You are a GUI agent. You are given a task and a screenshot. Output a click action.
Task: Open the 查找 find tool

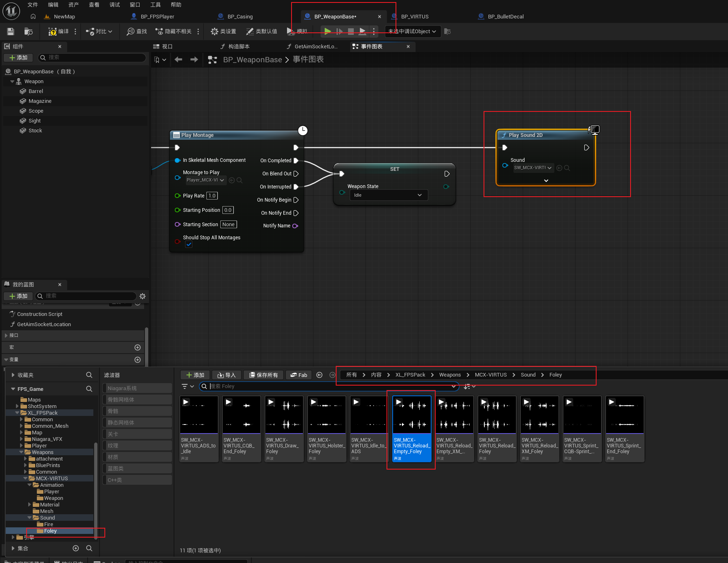point(137,32)
